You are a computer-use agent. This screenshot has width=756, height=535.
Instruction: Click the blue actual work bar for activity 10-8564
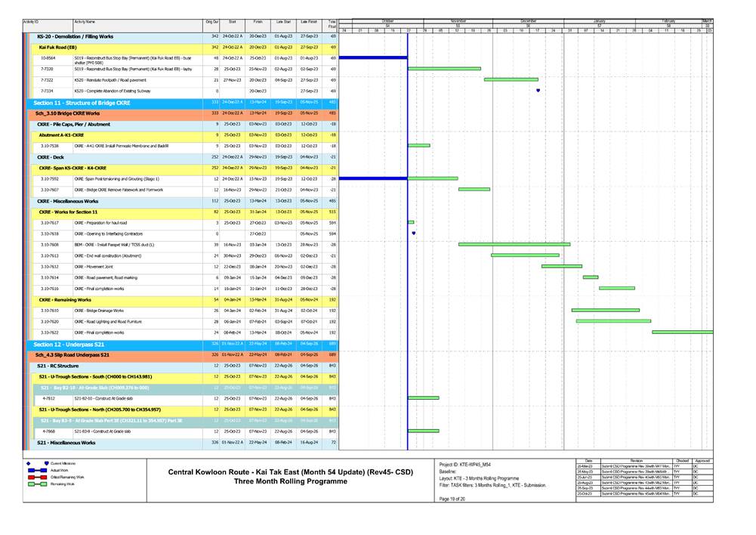click(374, 57)
